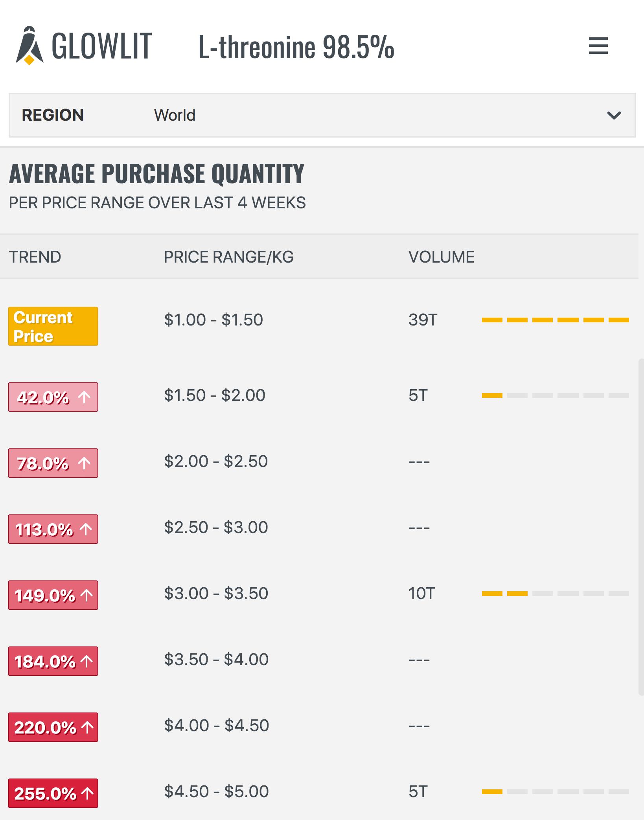Click the 39T volume bar indicator

click(x=555, y=320)
